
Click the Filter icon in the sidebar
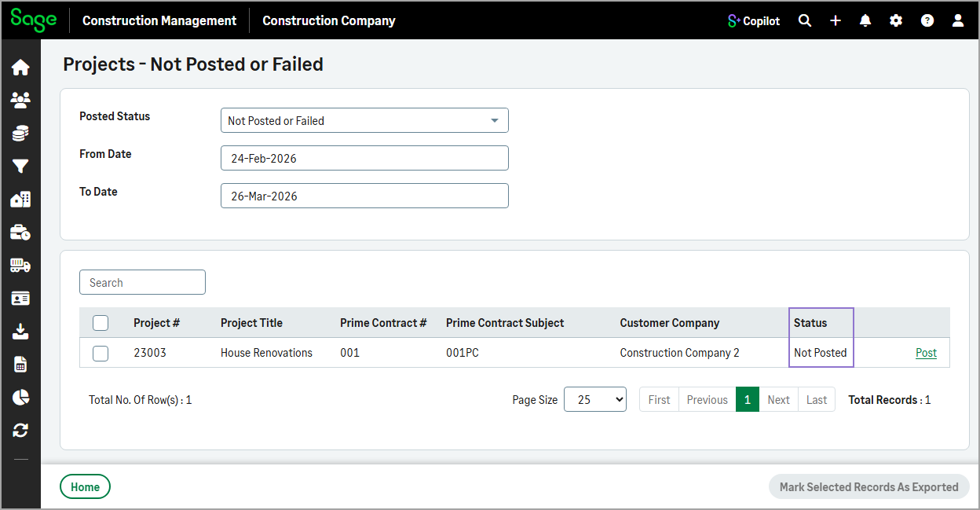click(21, 166)
